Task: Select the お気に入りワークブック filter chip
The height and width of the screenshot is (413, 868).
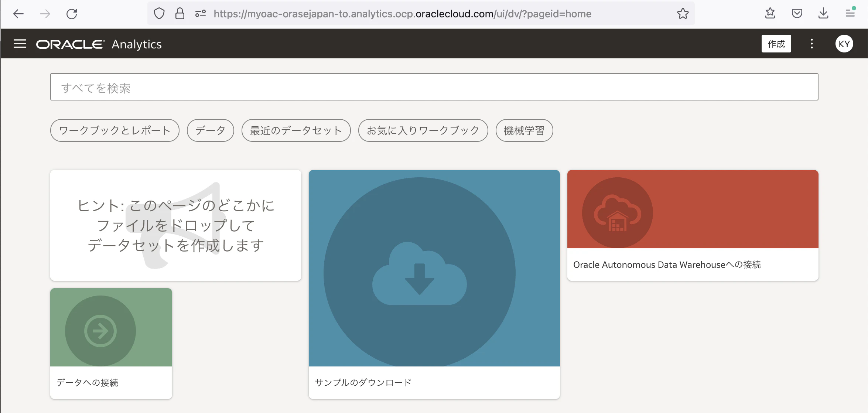Action: click(423, 130)
